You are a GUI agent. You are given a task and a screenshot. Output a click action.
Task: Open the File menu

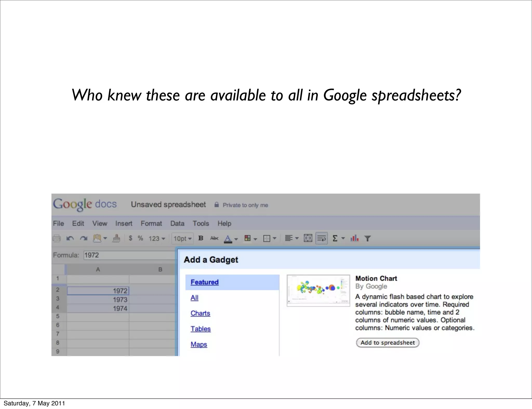point(58,223)
